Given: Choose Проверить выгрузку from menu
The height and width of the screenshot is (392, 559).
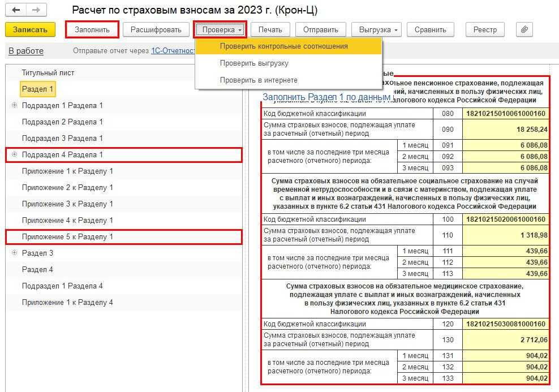Looking at the screenshot, I should (x=254, y=63).
